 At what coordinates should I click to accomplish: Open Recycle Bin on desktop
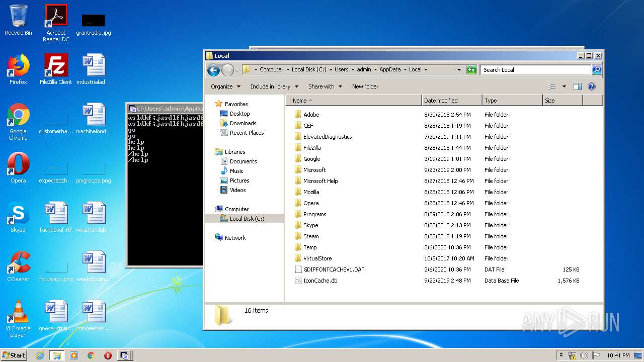tap(18, 20)
